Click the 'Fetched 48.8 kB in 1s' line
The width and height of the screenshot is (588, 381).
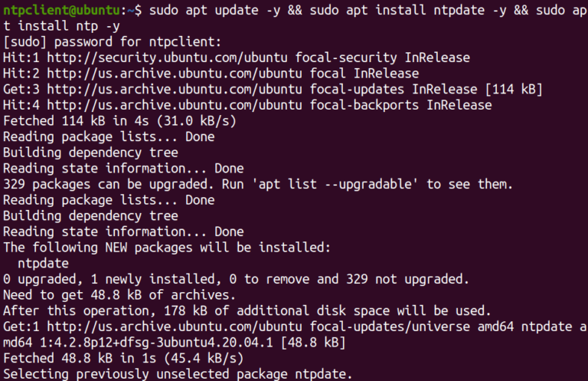coord(123,359)
